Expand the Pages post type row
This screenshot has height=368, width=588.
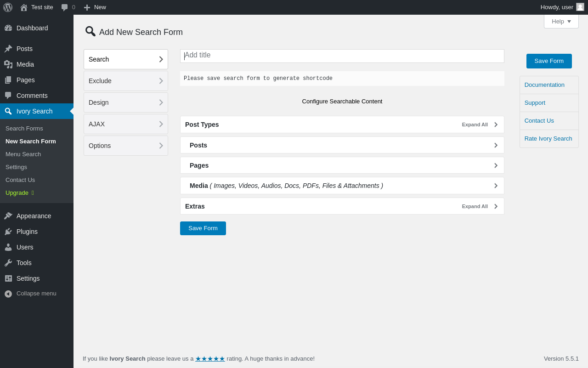pyautogui.click(x=342, y=165)
